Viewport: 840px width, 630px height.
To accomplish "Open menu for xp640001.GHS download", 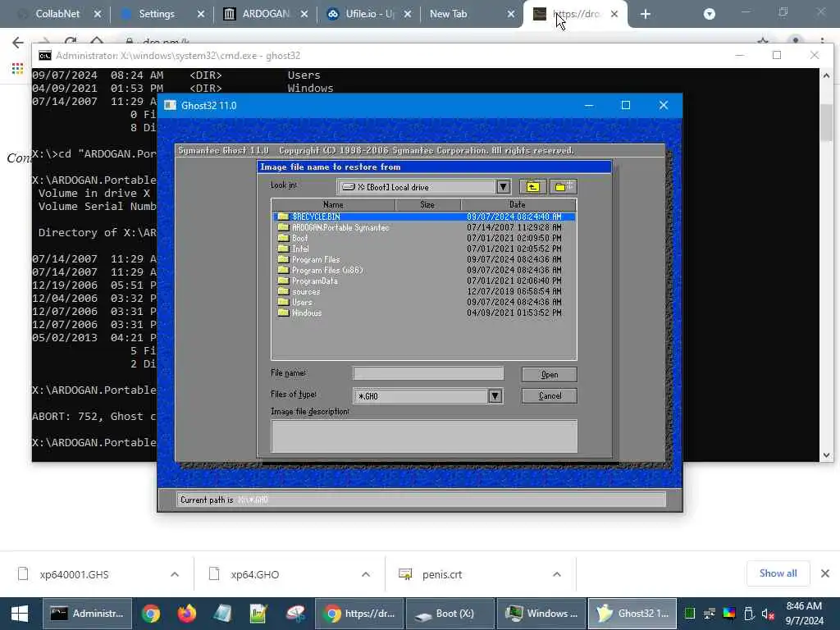I will tap(175, 574).
